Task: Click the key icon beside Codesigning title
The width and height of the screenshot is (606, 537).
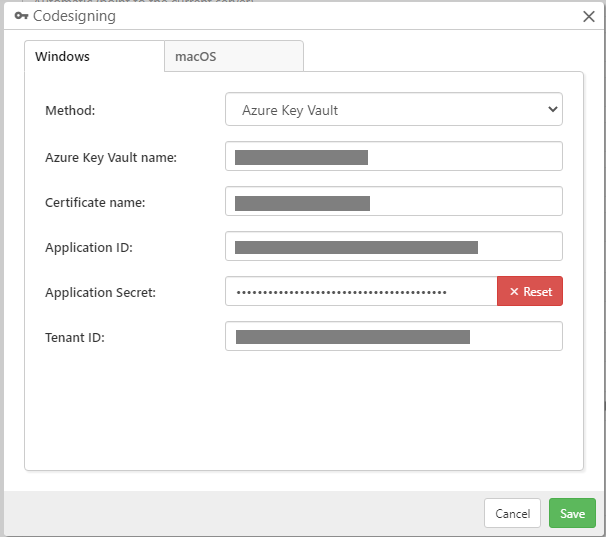Action: coord(21,16)
